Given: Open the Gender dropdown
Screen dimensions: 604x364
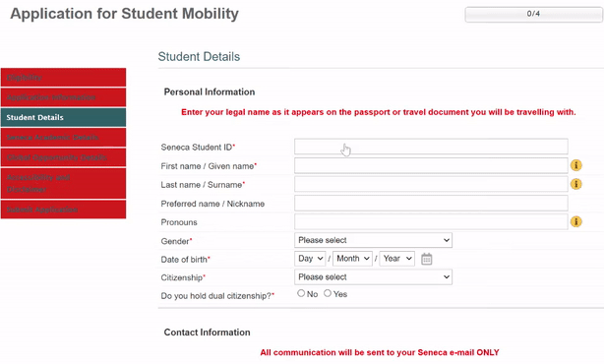Looking at the screenshot, I should pyautogui.click(x=373, y=240).
